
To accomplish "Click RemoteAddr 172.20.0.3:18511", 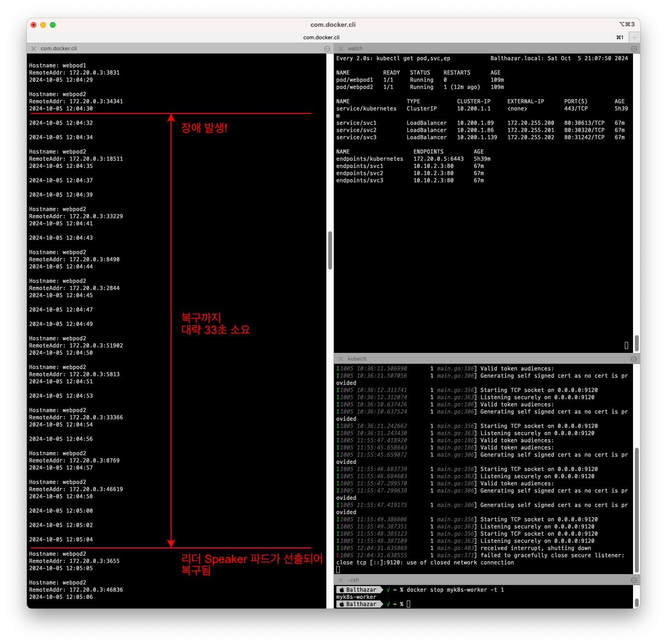I will (x=76, y=159).
